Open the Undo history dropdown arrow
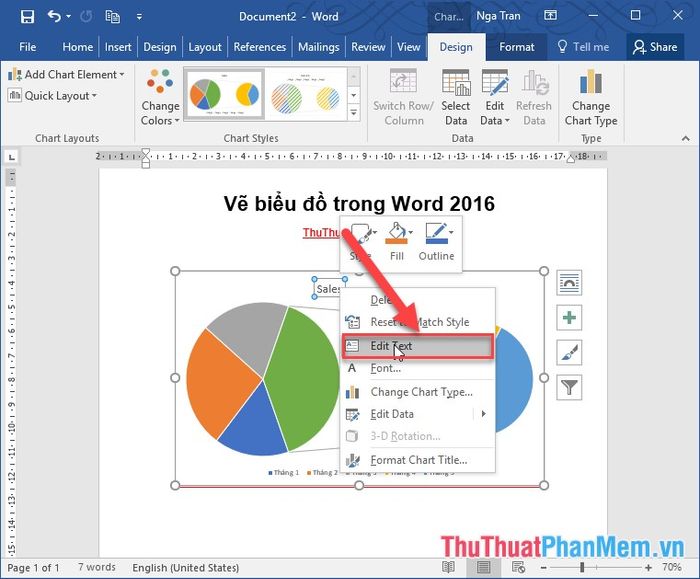Viewport: 700px width, 579px height. [68, 17]
